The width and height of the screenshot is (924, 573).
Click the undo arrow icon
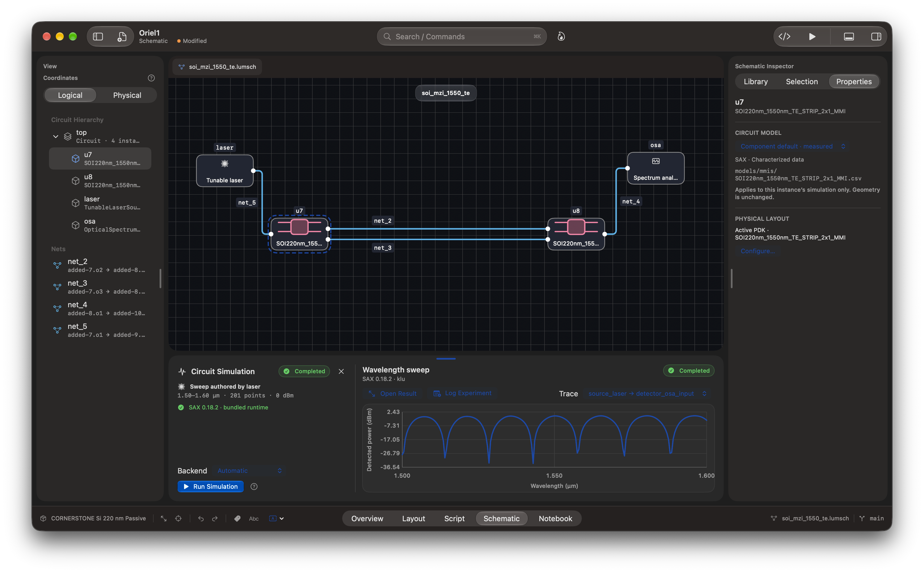click(201, 518)
